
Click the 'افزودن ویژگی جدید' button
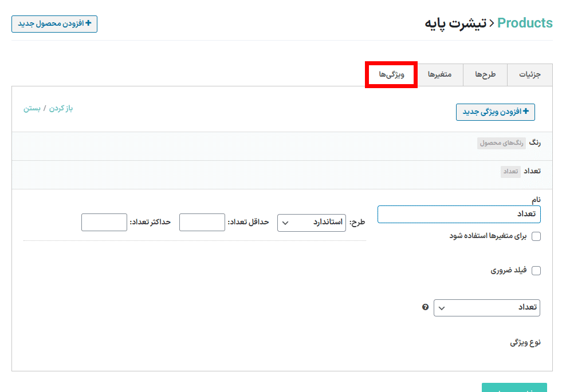tap(495, 112)
